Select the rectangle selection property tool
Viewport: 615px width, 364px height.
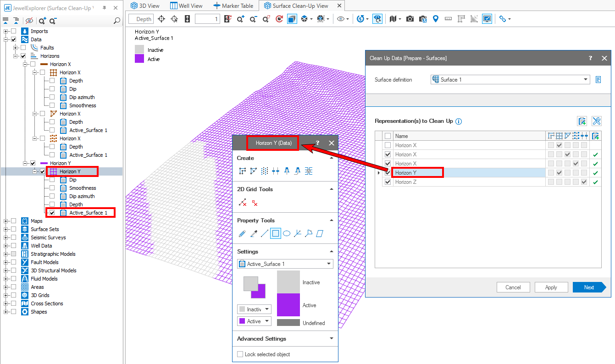pos(276,233)
